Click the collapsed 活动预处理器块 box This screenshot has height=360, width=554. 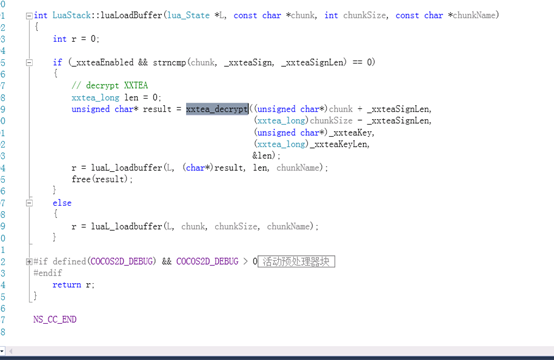click(x=296, y=261)
